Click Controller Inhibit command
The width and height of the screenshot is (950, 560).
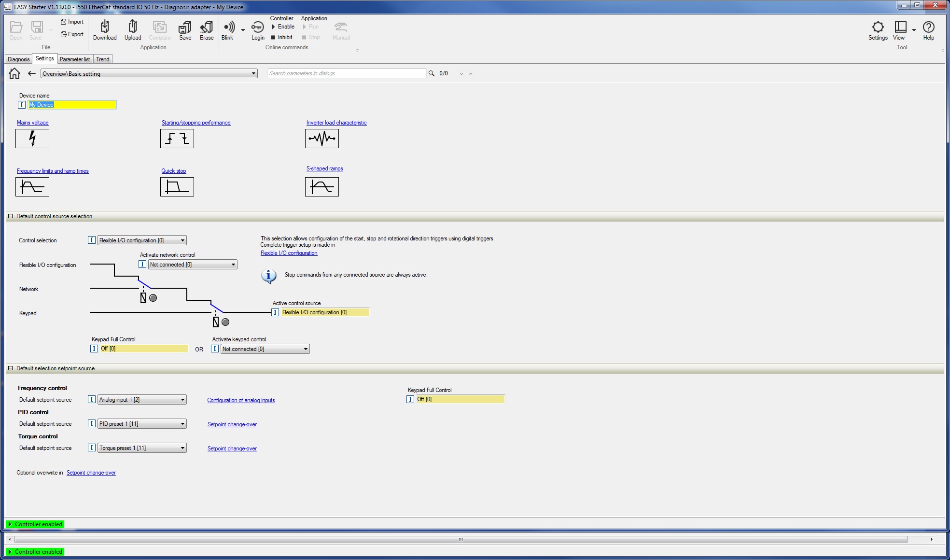pos(282,37)
